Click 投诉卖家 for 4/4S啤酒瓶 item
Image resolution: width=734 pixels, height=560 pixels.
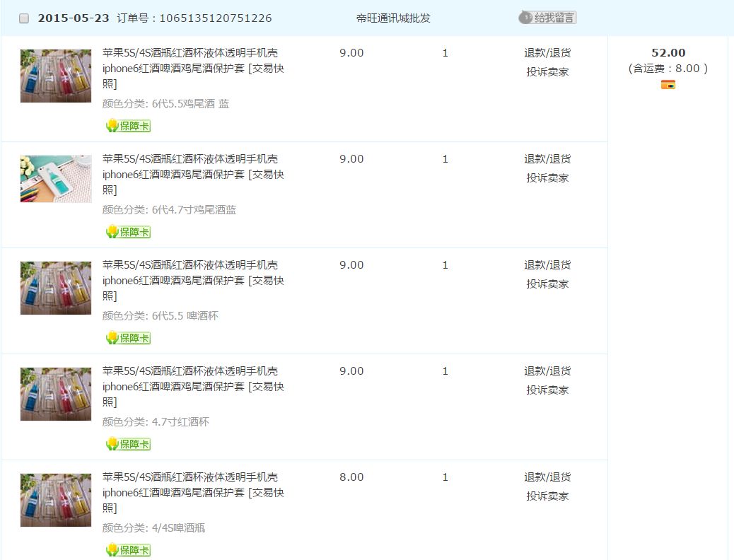(547, 496)
